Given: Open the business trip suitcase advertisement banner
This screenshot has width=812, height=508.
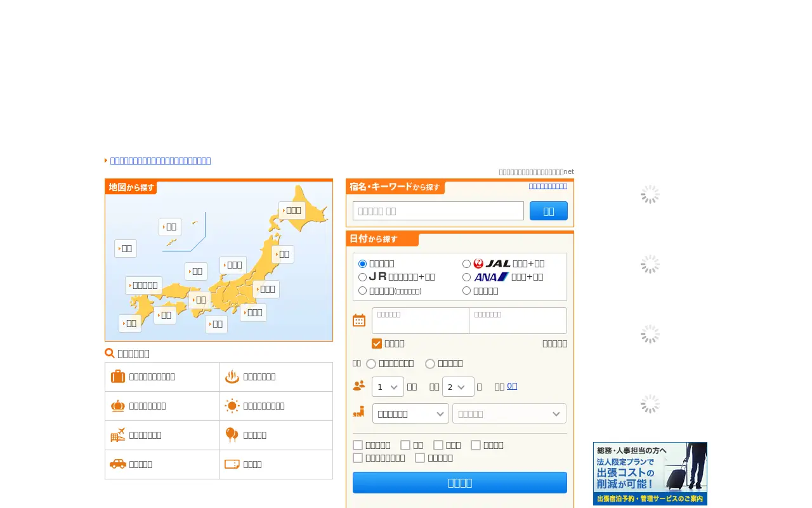Looking at the screenshot, I should 650,474.
